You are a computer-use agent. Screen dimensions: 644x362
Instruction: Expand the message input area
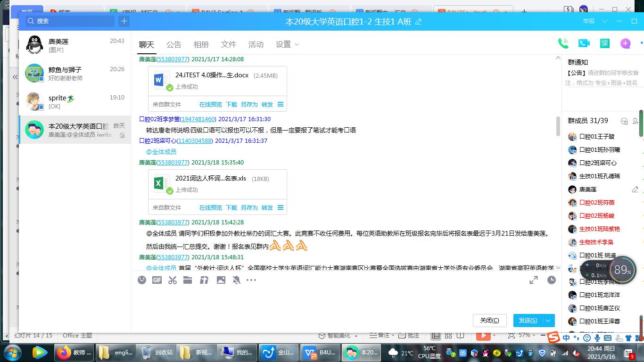point(534,280)
